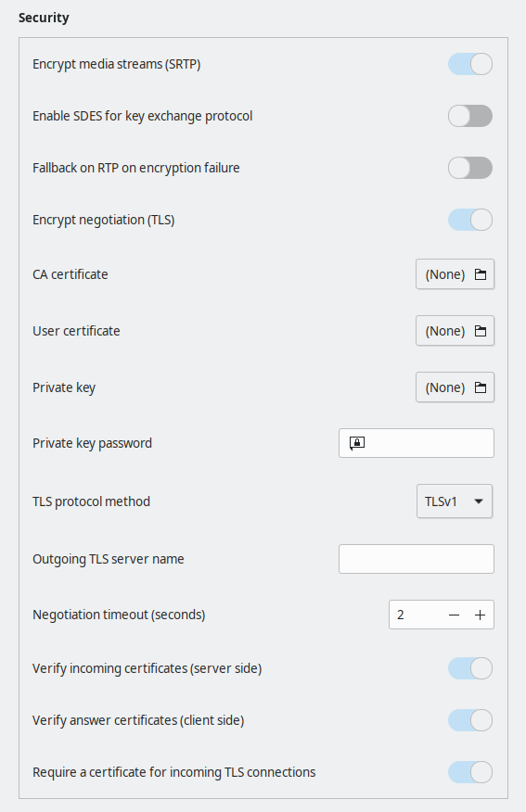Click inside the Private key password field

coord(417,443)
